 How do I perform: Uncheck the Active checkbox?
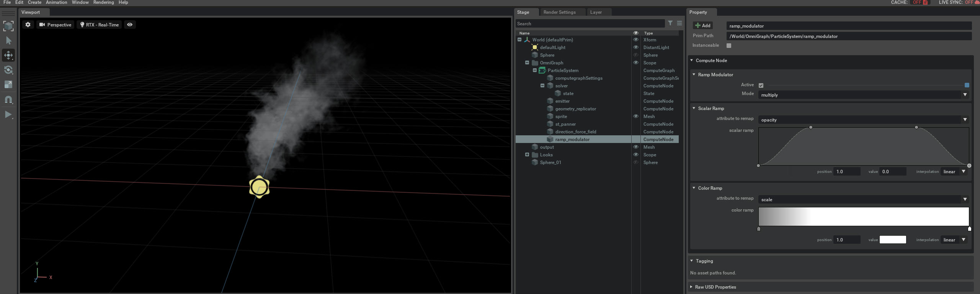pyautogui.click(x=761, y=85)
